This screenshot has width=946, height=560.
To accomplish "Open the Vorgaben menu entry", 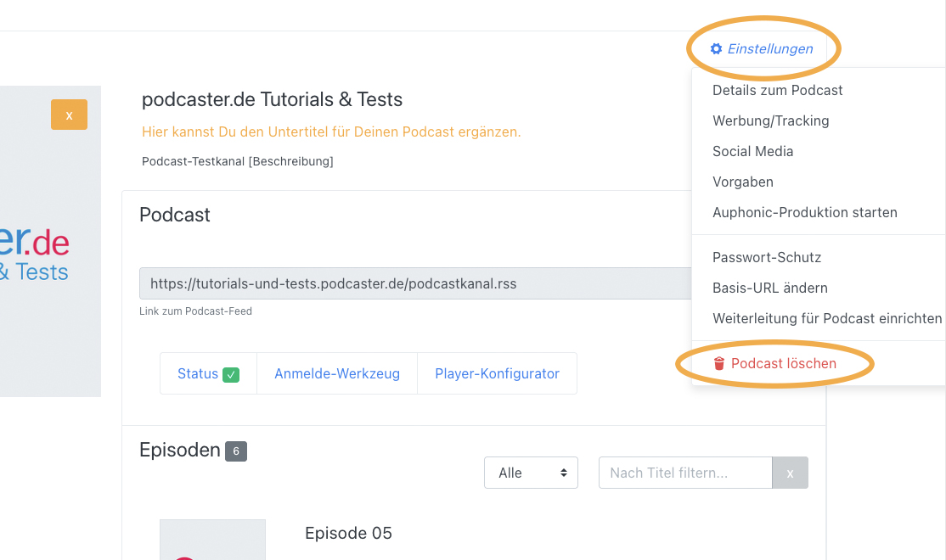I will pos(743,182).
